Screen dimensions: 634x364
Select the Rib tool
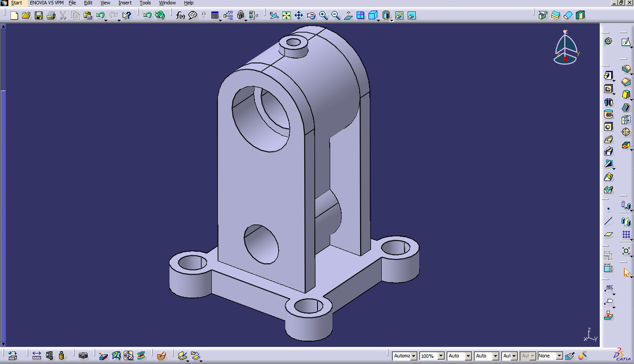[608, 140]
